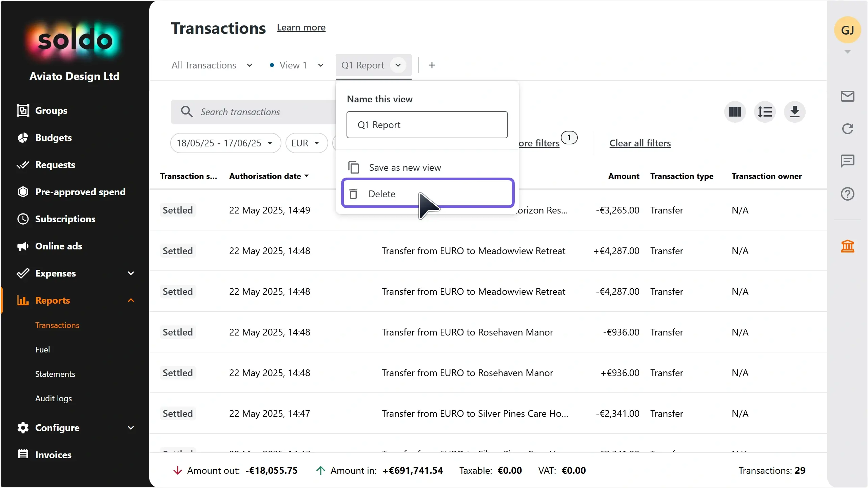Select the Q1 Report tab

coord(362,65)
